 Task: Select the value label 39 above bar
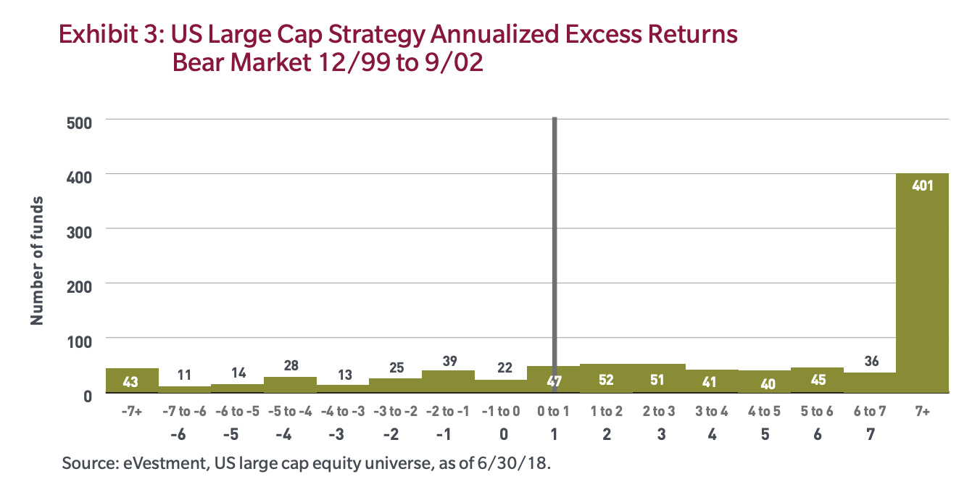[448, 361]
